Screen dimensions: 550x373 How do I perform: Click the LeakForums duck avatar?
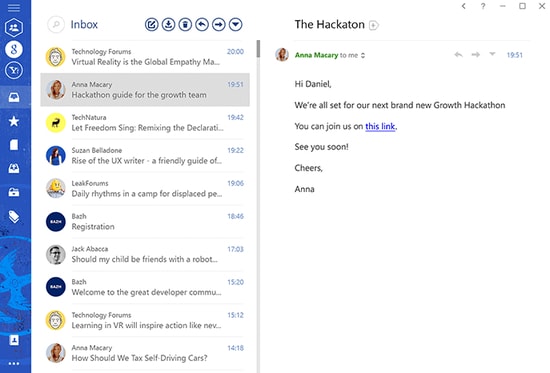pyautogui.click(x=56, y=189)
